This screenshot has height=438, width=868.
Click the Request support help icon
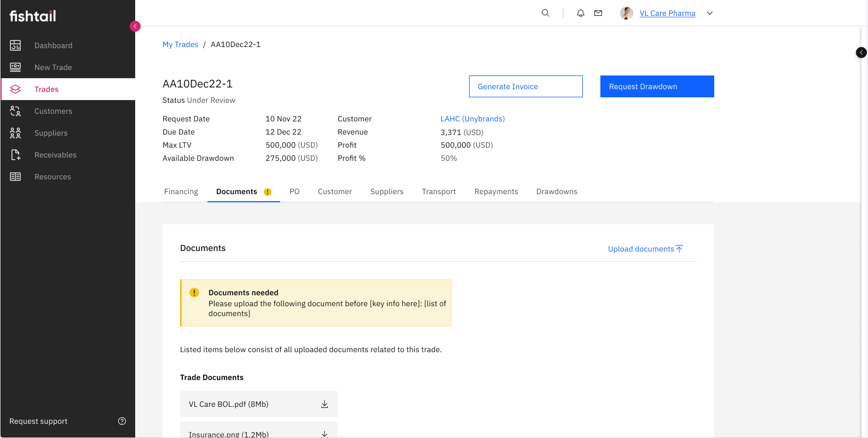click(x=122, y=421)
